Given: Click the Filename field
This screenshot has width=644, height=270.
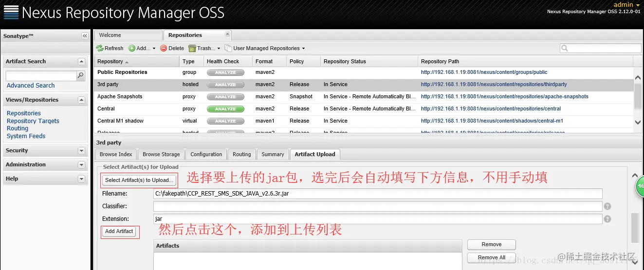Looking at the screenshot, I should (378, 194).
